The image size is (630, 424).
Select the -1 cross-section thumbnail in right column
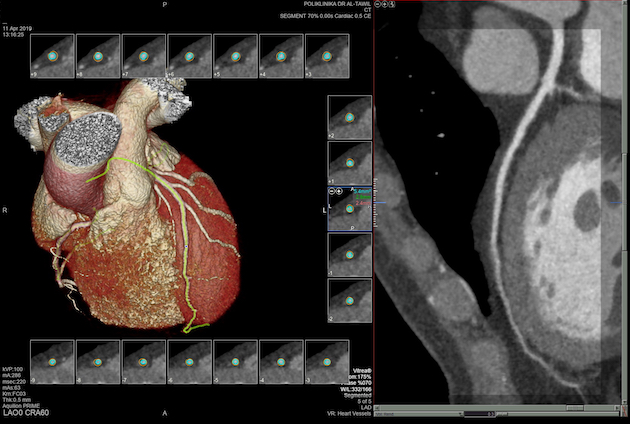point(350,255)
